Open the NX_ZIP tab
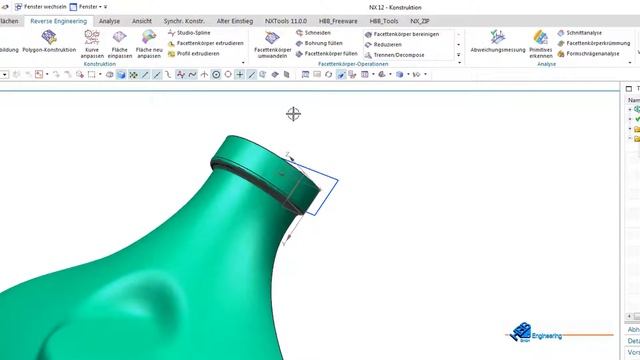The height and width of the screenshot is (360, 640). tap(420, 21)
